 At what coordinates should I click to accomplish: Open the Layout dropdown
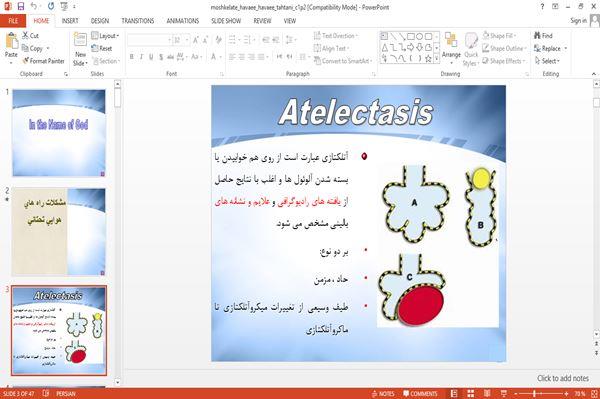point(105,36)
